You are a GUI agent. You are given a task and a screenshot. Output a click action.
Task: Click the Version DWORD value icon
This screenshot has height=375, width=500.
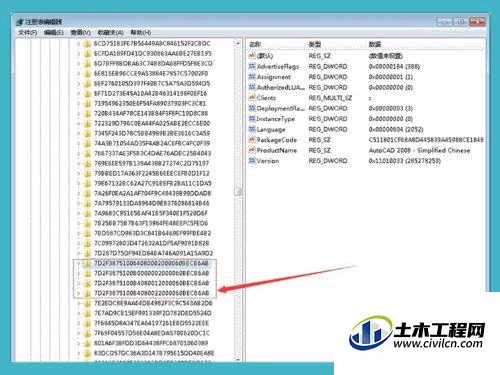click(x=252, y=161)
